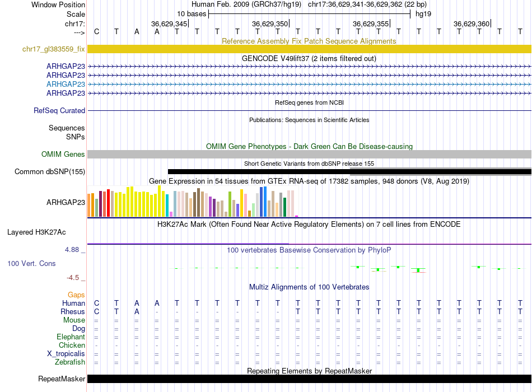Viewport: 532px width, 392px height.
Task: Click the 36,629,350 position marker on ruler
Action: [270, 24]
